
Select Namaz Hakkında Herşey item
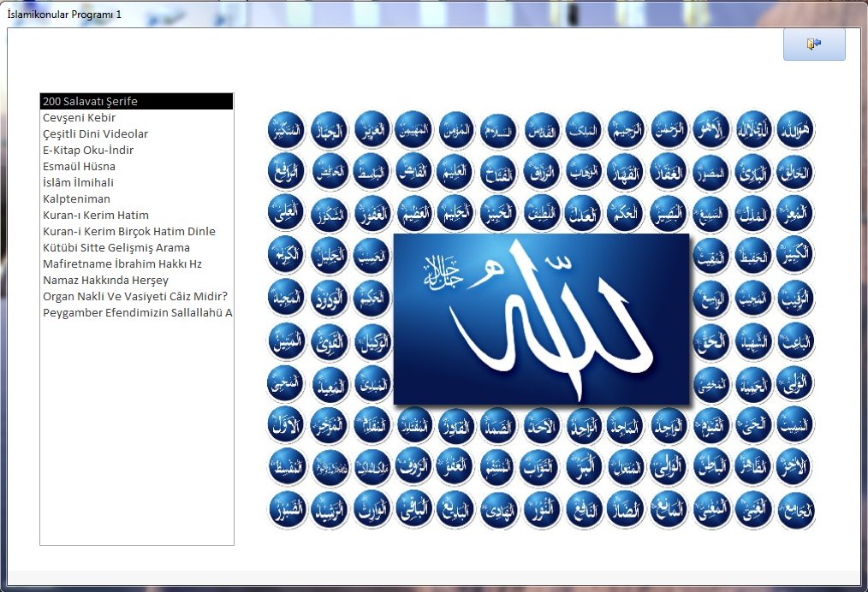click(x=105, y=281)
